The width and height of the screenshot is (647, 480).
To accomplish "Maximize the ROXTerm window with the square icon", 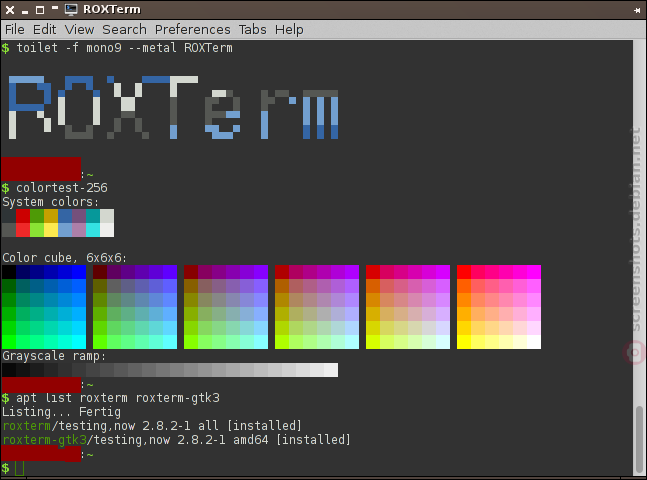I will (40, 10).
